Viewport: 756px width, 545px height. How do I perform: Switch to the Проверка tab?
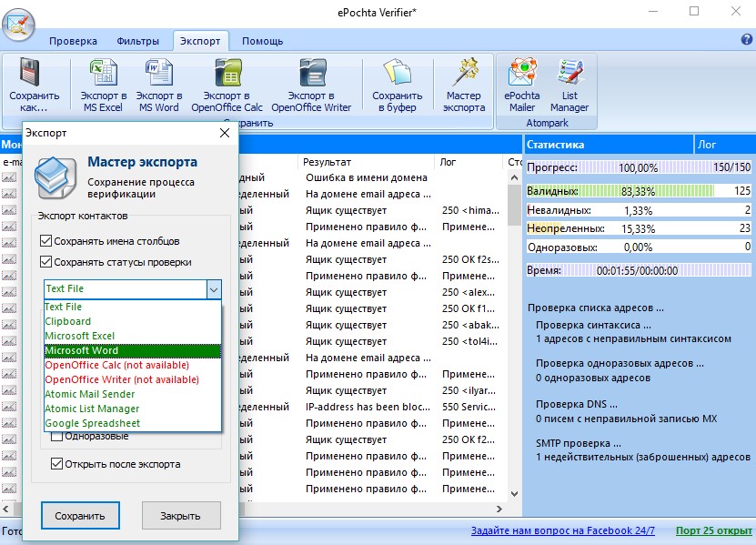coord(73,41)
